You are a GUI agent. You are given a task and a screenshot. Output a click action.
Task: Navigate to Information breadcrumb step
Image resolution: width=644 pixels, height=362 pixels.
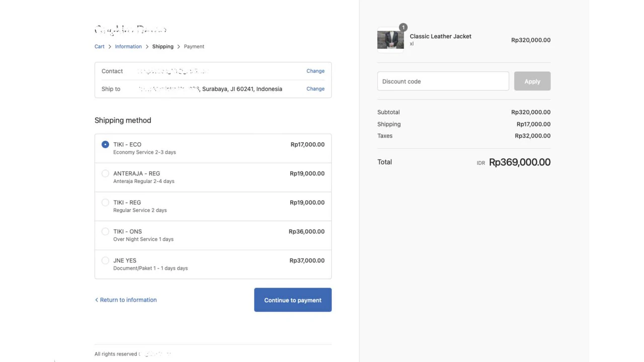pos(128,47)
